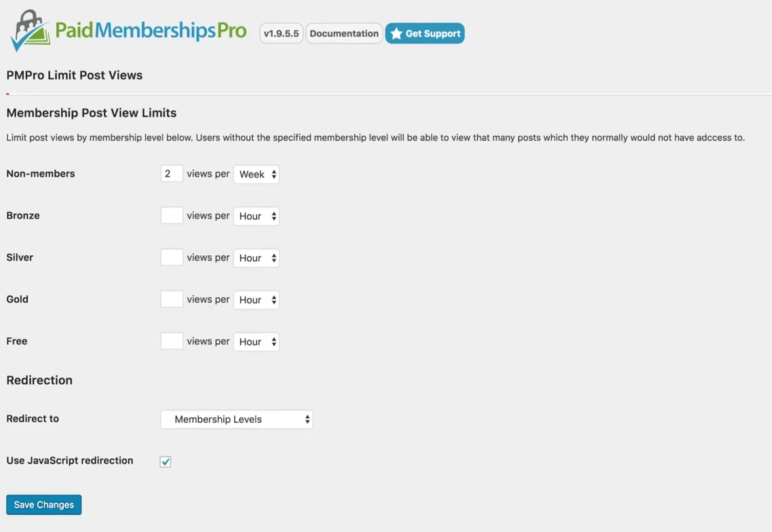
Task: Focus the Non-members views number field
Action: (x=172, y=174)
